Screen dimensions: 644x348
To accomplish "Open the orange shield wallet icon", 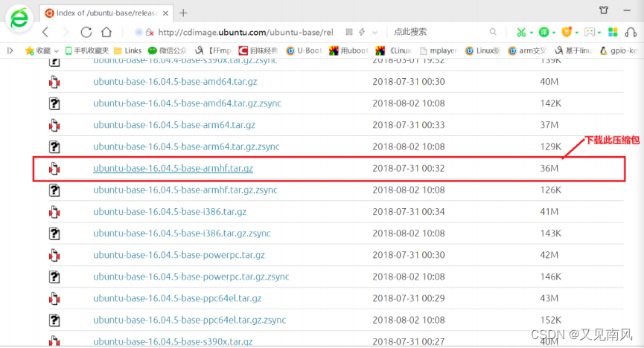I will pos(567,31).
